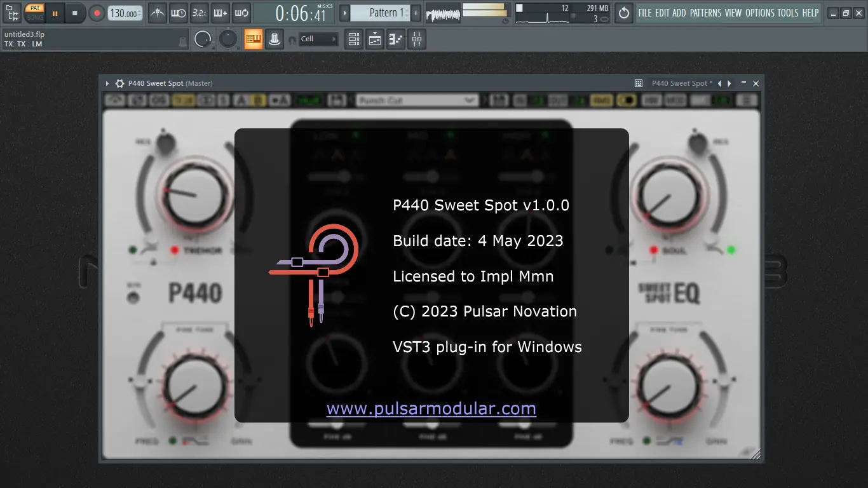
Task: Arm recording with the red record button
Action: tap(97, 13)
